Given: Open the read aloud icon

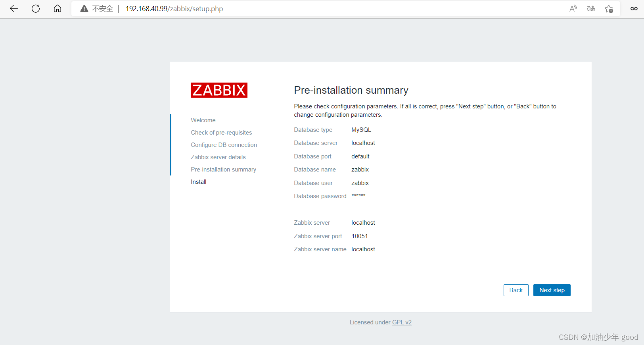Looking at the screenshot, I should point(573,8).
